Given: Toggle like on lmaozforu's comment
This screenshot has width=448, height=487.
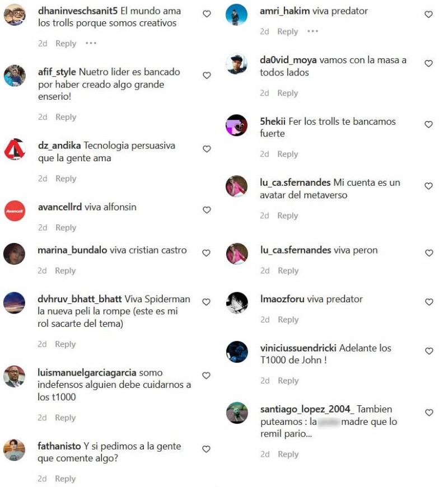Looking at the screenshot, I should point(429,302).
